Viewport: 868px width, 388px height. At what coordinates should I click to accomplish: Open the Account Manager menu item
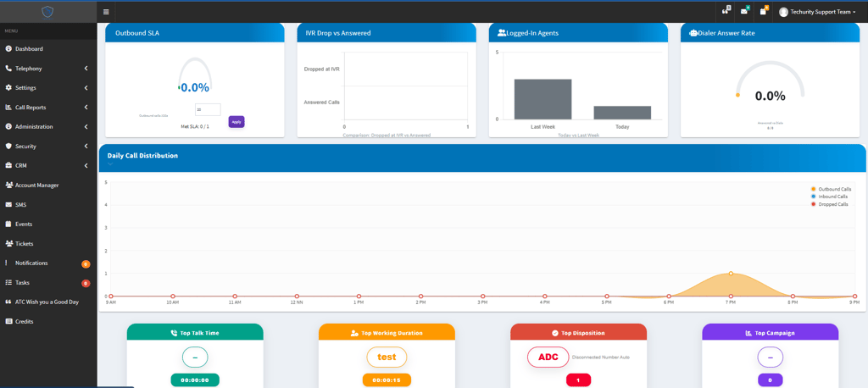point(48,185)
